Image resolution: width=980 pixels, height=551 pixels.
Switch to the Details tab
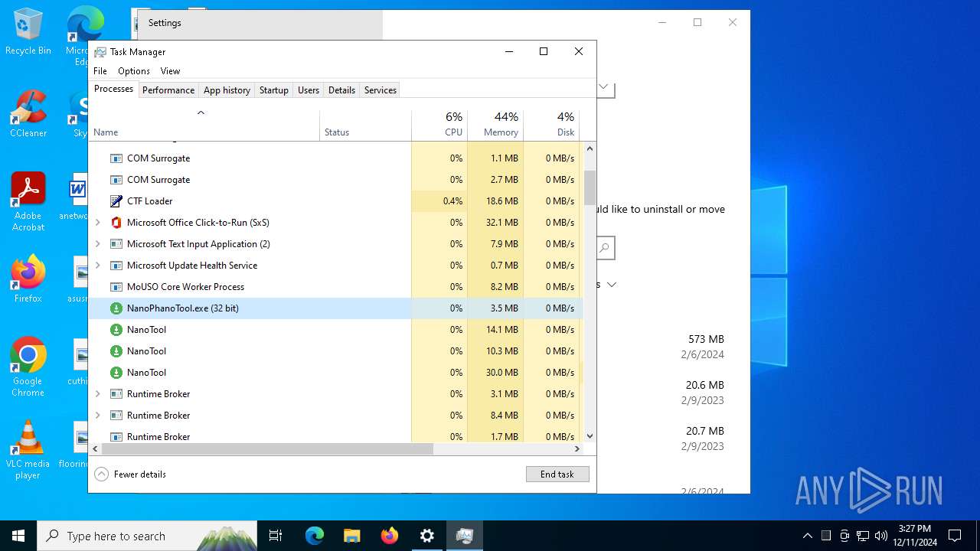click(341, 90)
